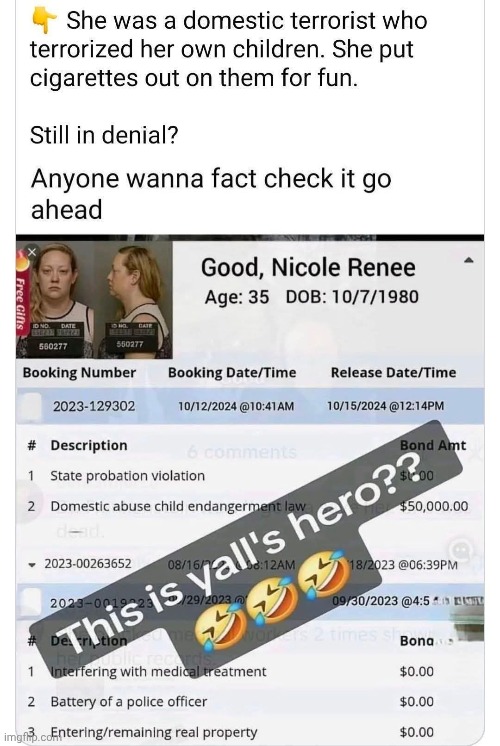
Task: Collapse the record header with the up arrow
Action: click(469, 260)
